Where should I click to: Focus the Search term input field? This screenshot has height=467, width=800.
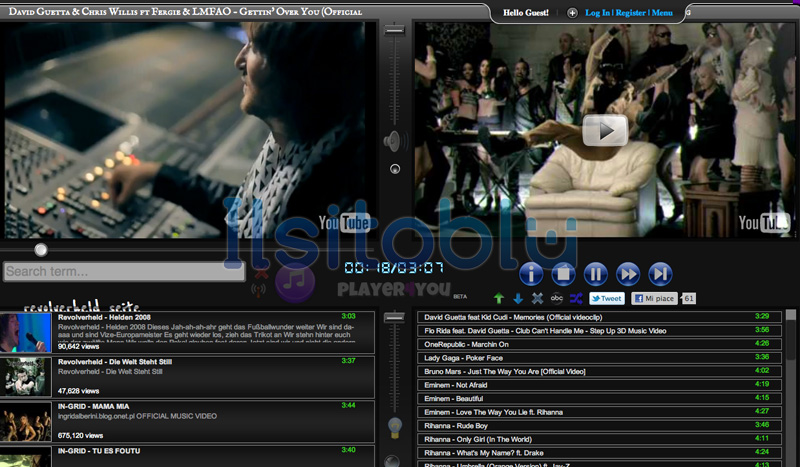click(x=124, y=272)
